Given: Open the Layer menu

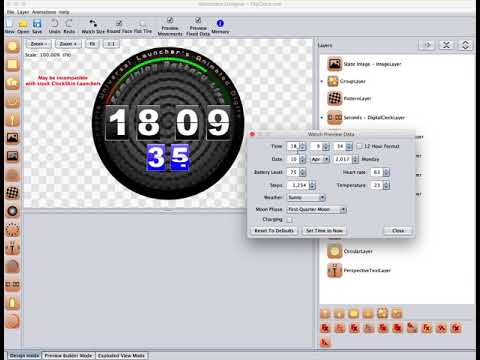Looking at the screenshot, I should tap(23, 12).
